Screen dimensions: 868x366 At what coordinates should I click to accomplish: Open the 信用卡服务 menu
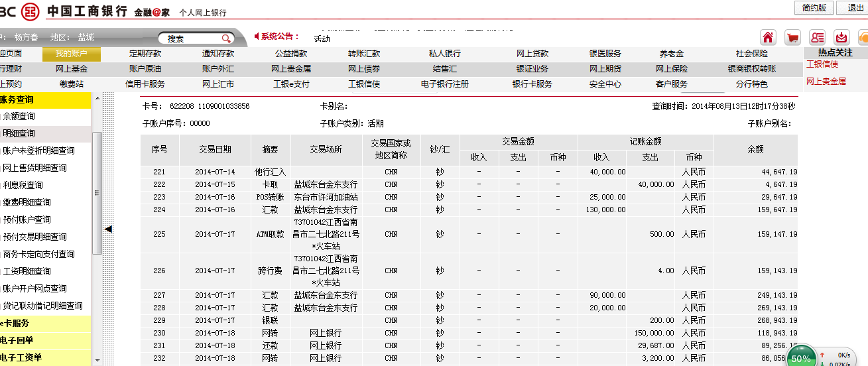point(145,84)
